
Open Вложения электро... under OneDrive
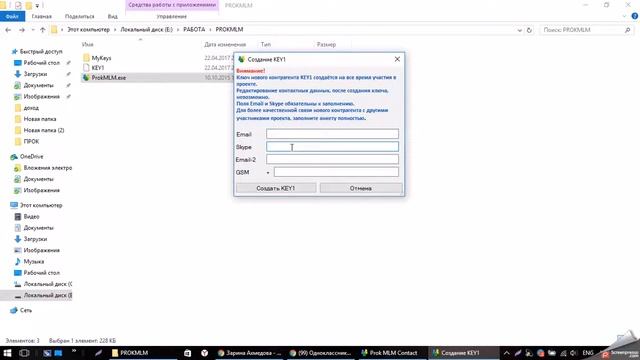[x=47, y=168]
